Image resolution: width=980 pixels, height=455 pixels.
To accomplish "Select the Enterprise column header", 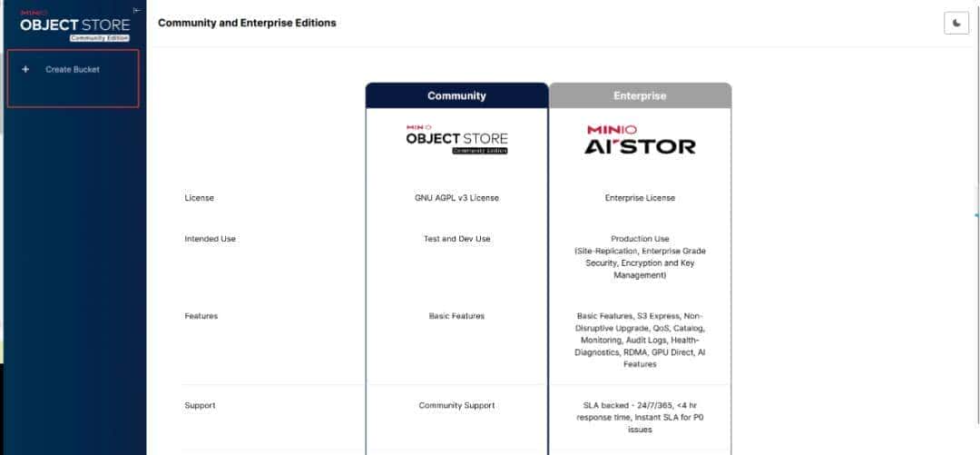I will 640,95.
